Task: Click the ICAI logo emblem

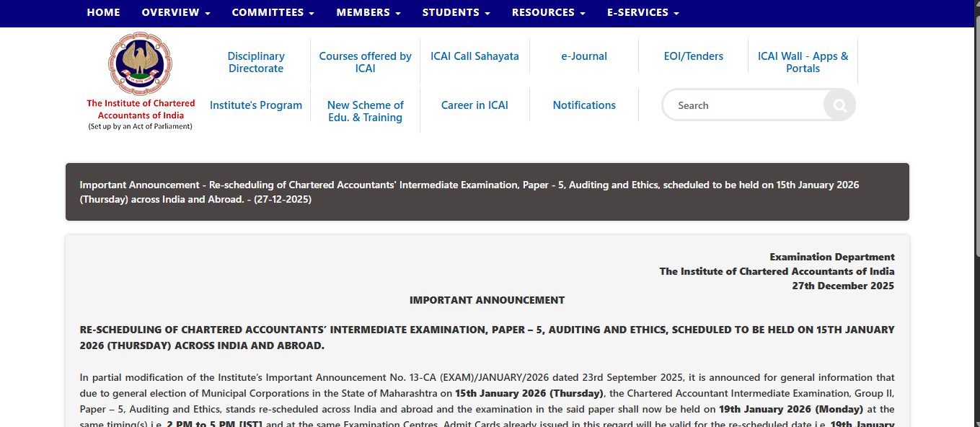Action: 140,62
